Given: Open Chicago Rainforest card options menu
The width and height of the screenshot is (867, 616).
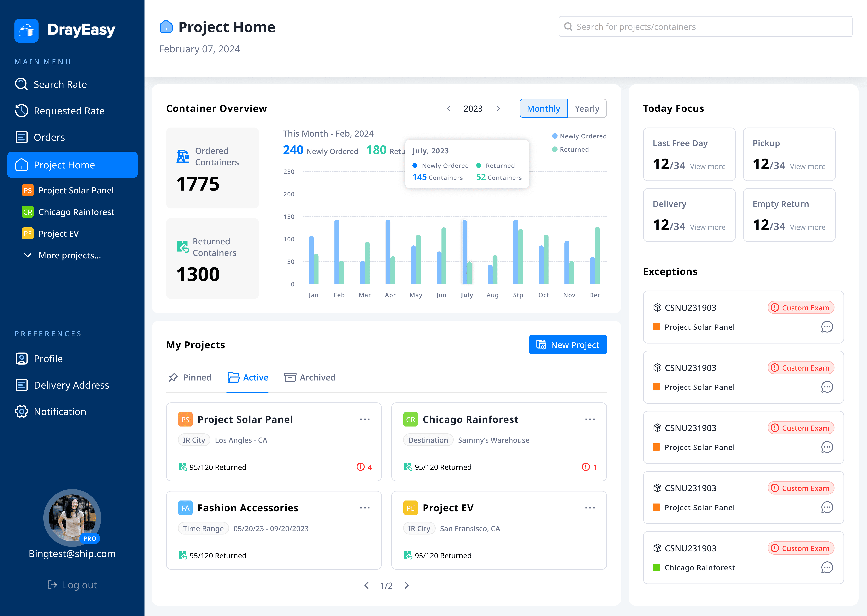Looking at the screenshot, I should click(x=590, y=419).
